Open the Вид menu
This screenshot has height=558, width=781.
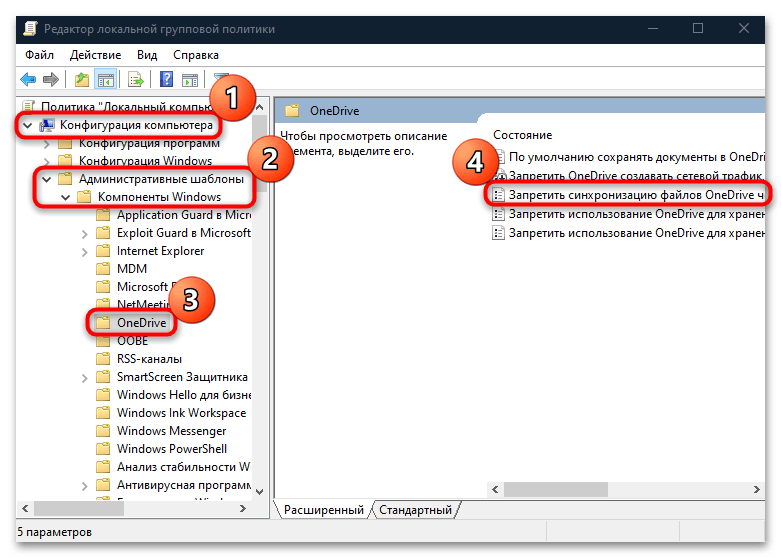coord(147,55)
